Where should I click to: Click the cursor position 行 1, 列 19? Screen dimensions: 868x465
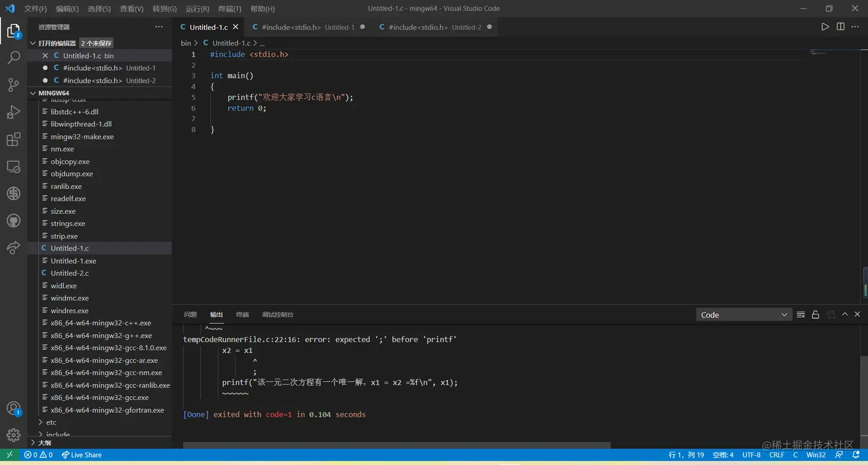pyautogui.click(x=687, y=455)
